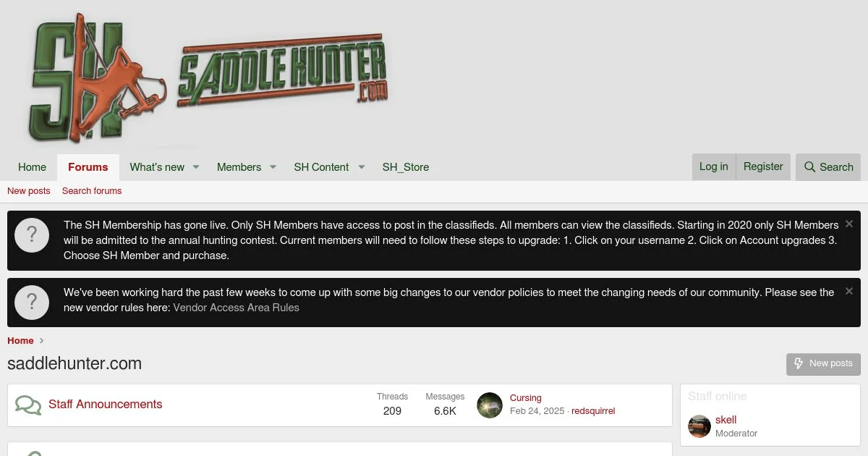The width and height of the screenshot is (868, 456).
Task: Click the Register button
Action: tap(763, 166)
